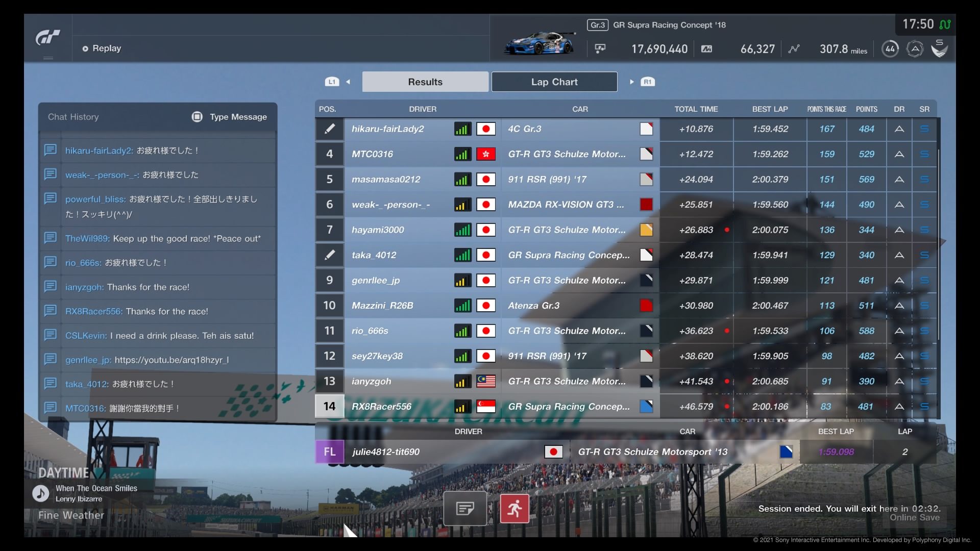Image resolution: width=980 pixels, height=551 pixels.
Task: Click the GR Supra Racing Concept car thumbnail
Action: pos(540,43)
